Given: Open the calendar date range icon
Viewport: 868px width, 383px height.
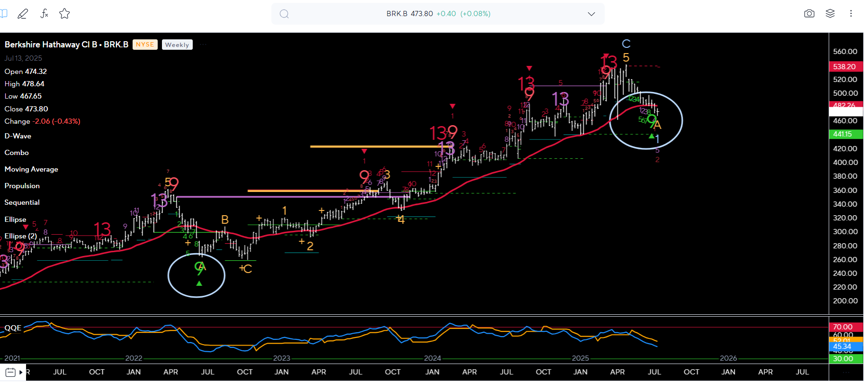Looking at the screenshot, I should click(10, 372).
